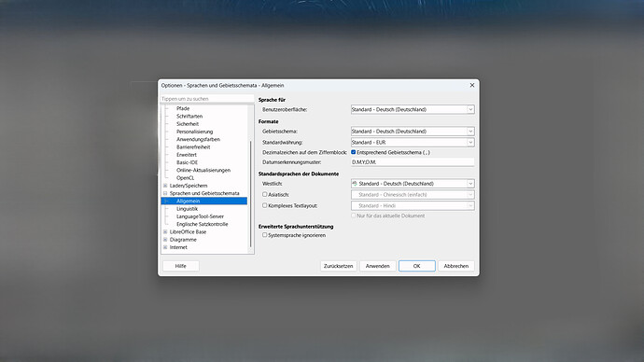Open the Benutzeroberfläche language dropdown
Image resolution: width=644 pixels, height=362 pixels.
413,109
